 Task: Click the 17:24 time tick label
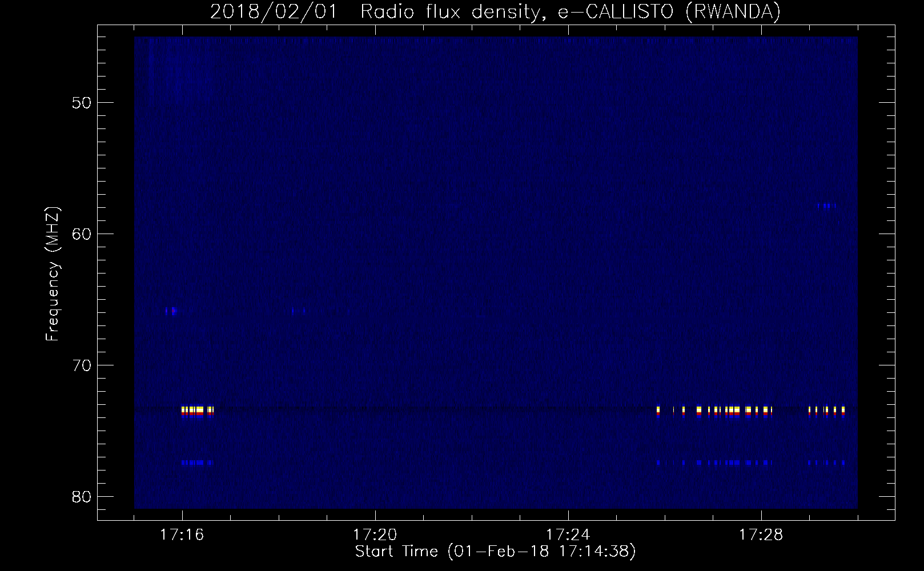[x=568, y=535]
